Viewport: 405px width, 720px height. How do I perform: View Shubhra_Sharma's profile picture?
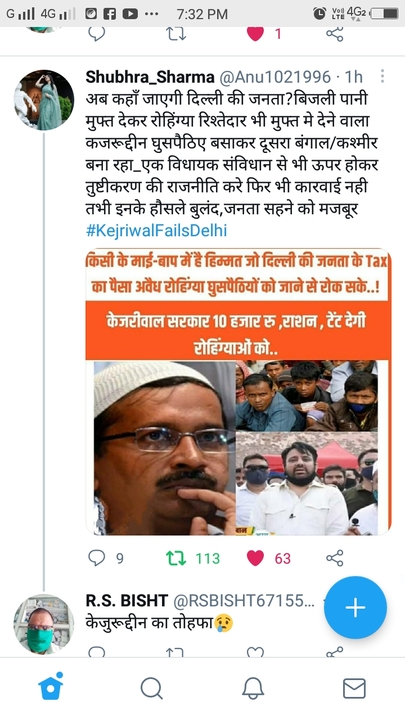(44, 100)
